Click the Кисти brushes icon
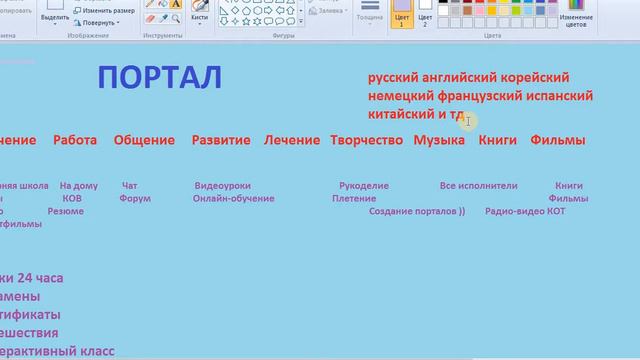Screen dimensions: 640x360 pos(200,6)
